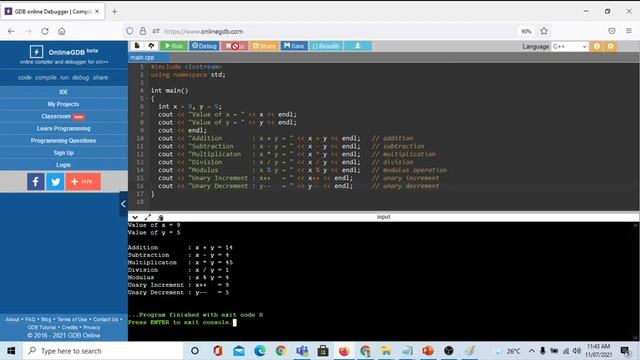Open PowerPoint from the taskbar
Screen dimensions: 640x360
(x=428, y=351)
